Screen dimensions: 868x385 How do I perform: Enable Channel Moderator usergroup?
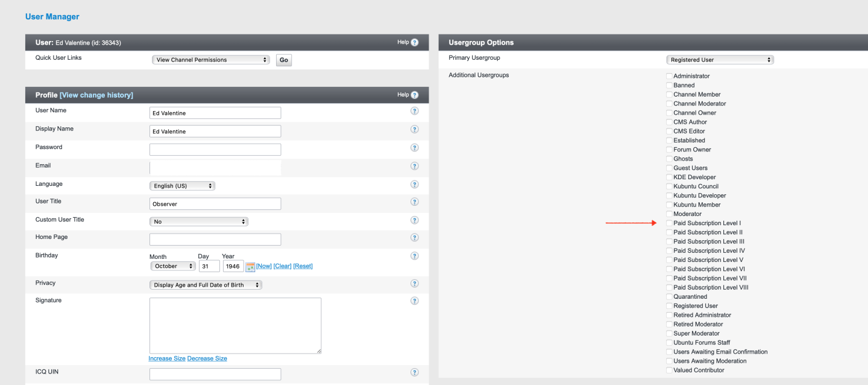tap(669, 104)
